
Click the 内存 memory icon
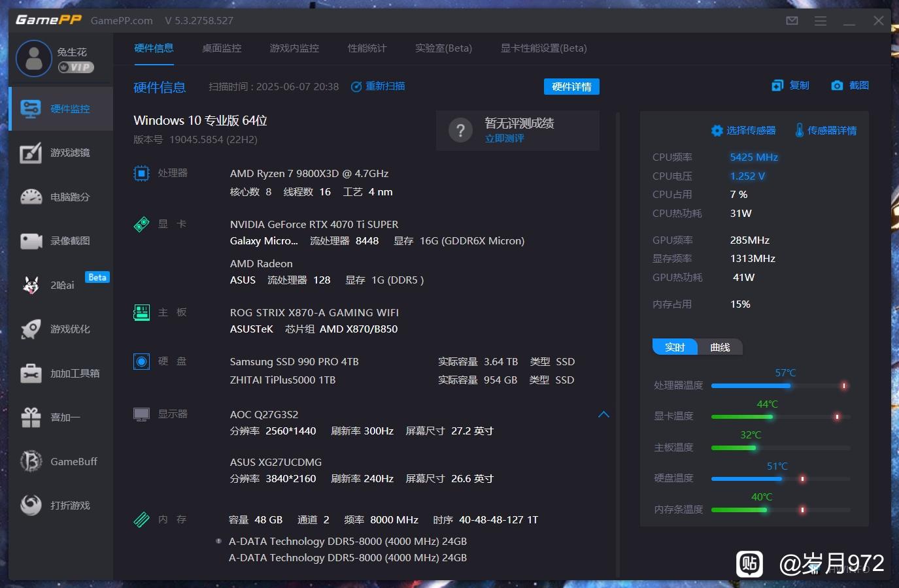coord(141,519)
